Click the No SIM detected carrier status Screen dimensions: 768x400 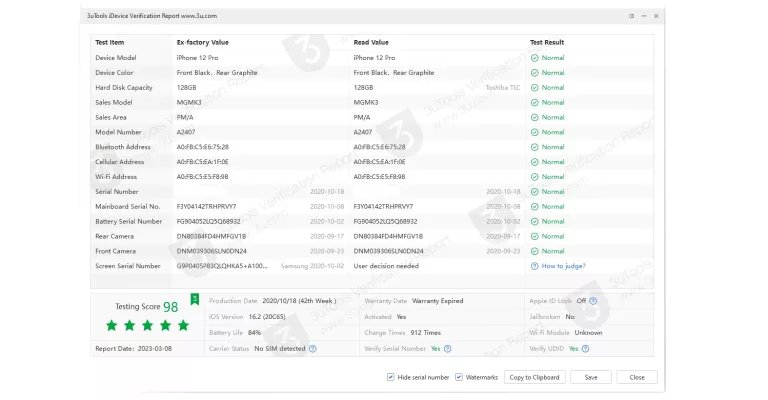(x=280, y=349)
